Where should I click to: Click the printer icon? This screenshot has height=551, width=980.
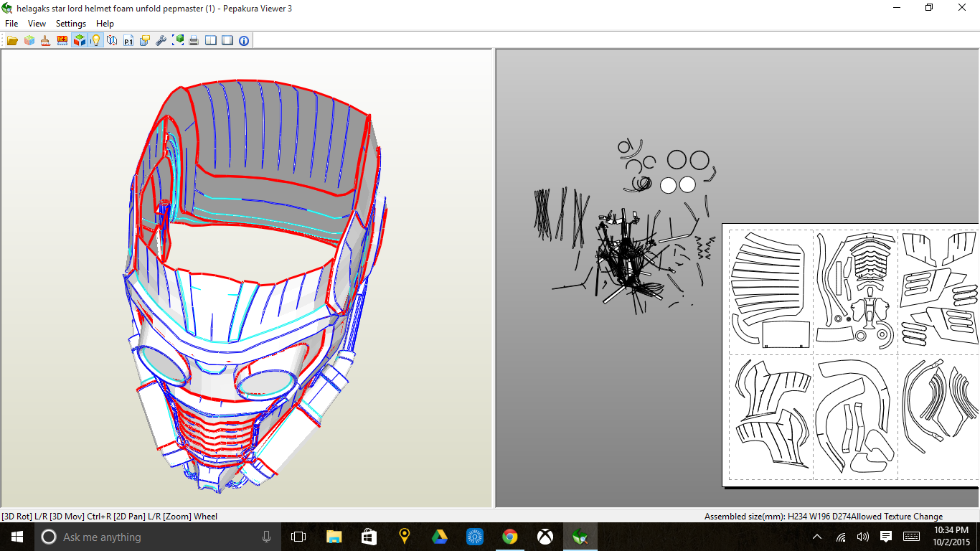coord(194,41)
